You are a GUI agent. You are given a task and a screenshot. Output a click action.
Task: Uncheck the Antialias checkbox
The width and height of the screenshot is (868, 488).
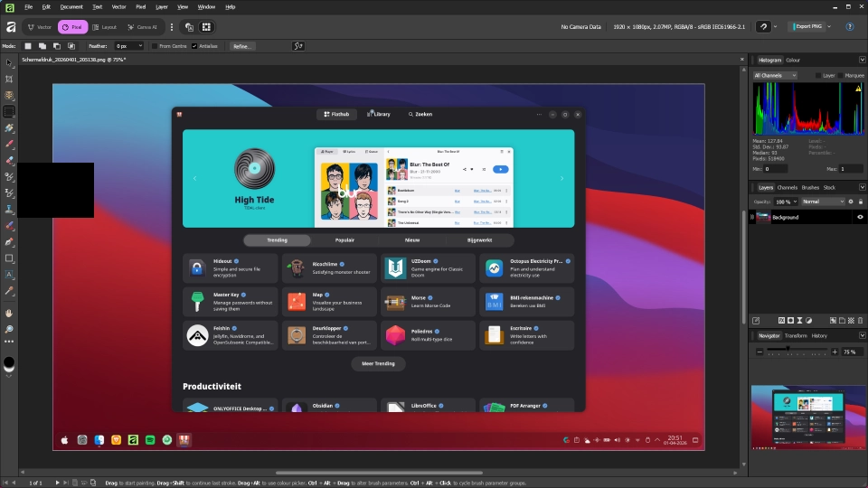tap(194, 45)
